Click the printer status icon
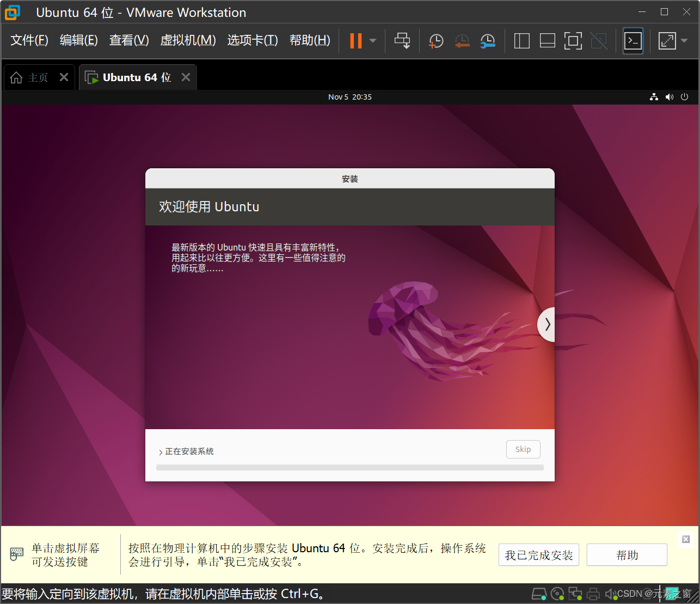 click(593, 594)
